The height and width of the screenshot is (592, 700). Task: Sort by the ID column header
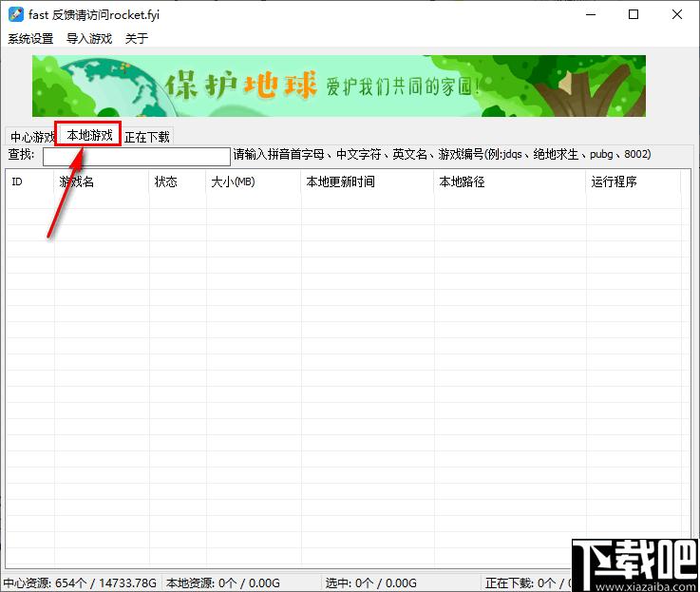pos(29,181)
